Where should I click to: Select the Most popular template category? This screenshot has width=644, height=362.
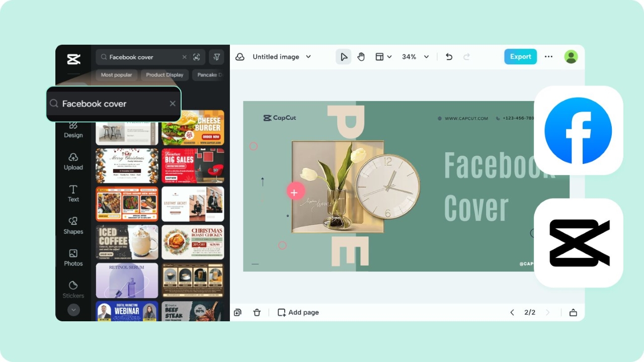point(116,74)
